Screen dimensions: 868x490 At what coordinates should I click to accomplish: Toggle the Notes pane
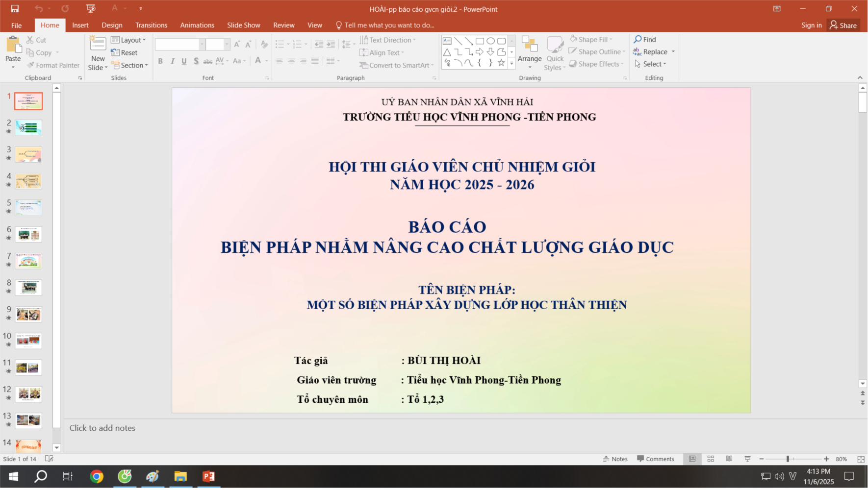tap(615, 459)
